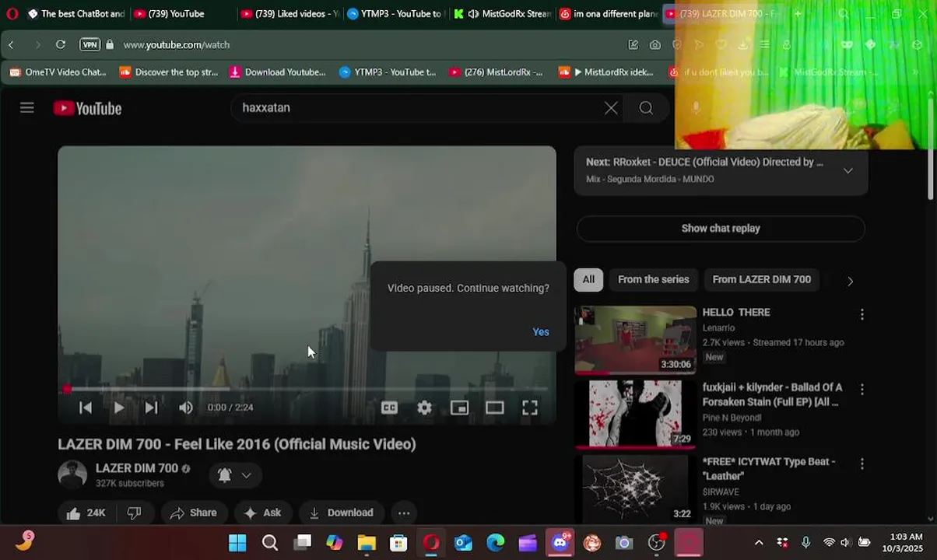The width and height of the screenshot is (937, 560).
Task: Open the Ask AI button
Action: pyautogui.click(x=262, y=513)
